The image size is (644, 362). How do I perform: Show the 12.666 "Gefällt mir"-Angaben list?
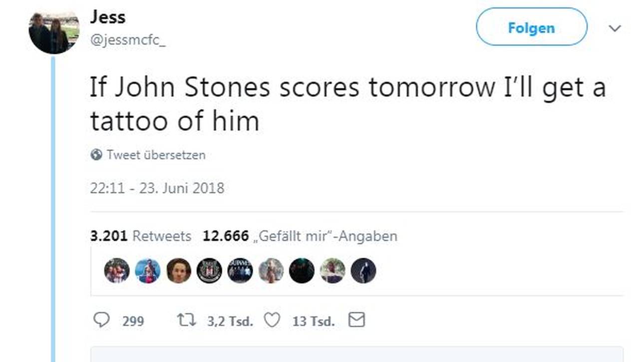coord(300,236)
